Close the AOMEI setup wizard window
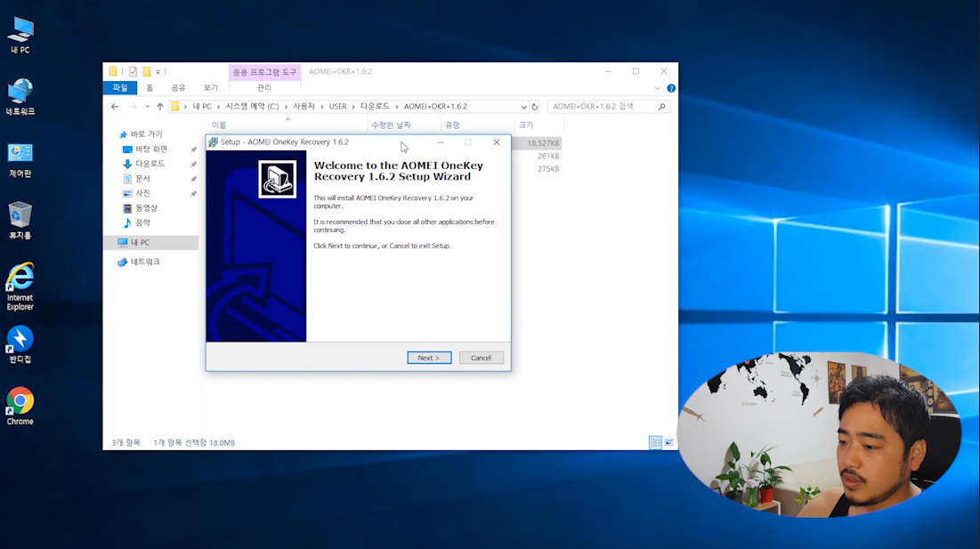This screenshot has height=549, width=980. coord(497,142)
